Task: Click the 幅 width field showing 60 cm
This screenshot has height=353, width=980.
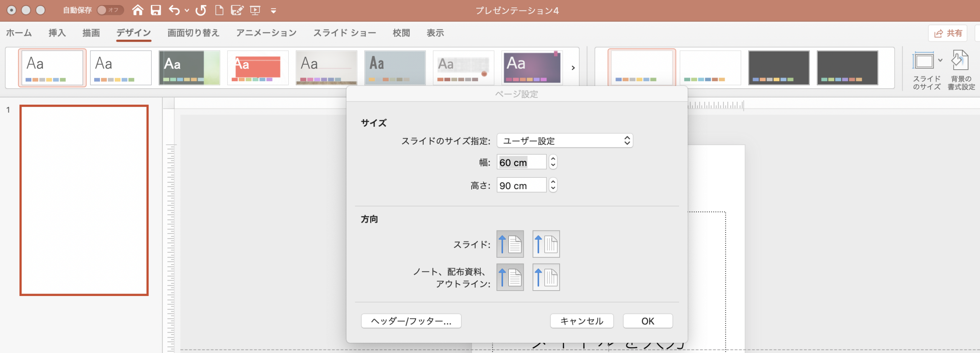Action: coord(521,163)
